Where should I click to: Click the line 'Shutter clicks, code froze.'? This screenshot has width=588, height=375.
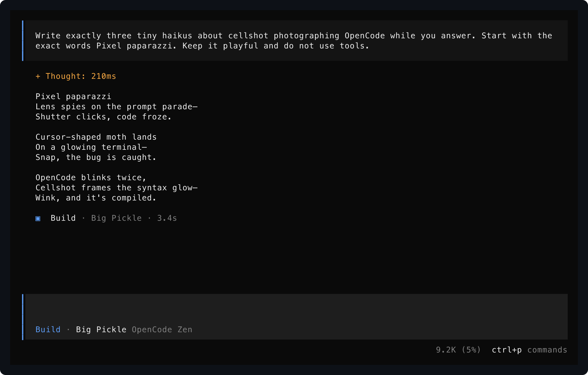tap(103, 117)
